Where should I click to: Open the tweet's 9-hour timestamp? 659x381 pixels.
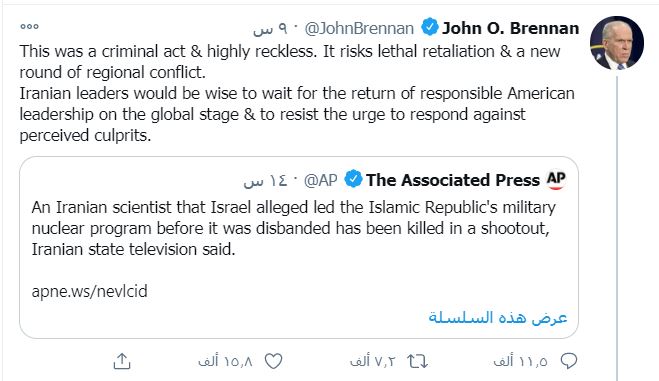tap(270, 29)
